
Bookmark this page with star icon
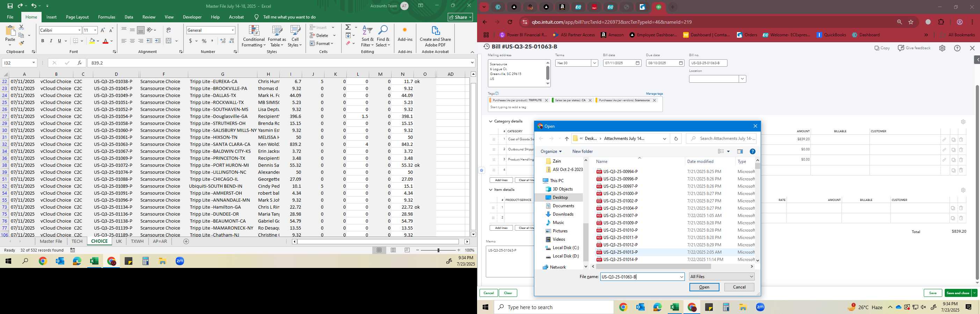911,22
